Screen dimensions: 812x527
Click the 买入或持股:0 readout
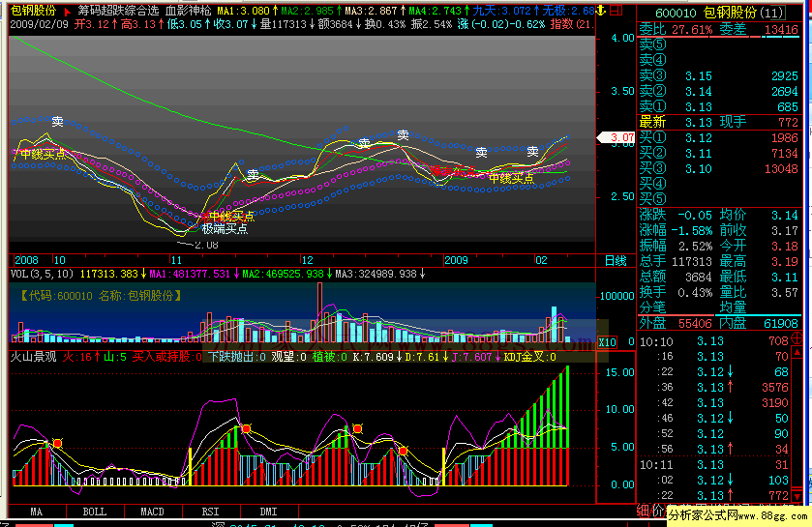click(x=166, y=357)
